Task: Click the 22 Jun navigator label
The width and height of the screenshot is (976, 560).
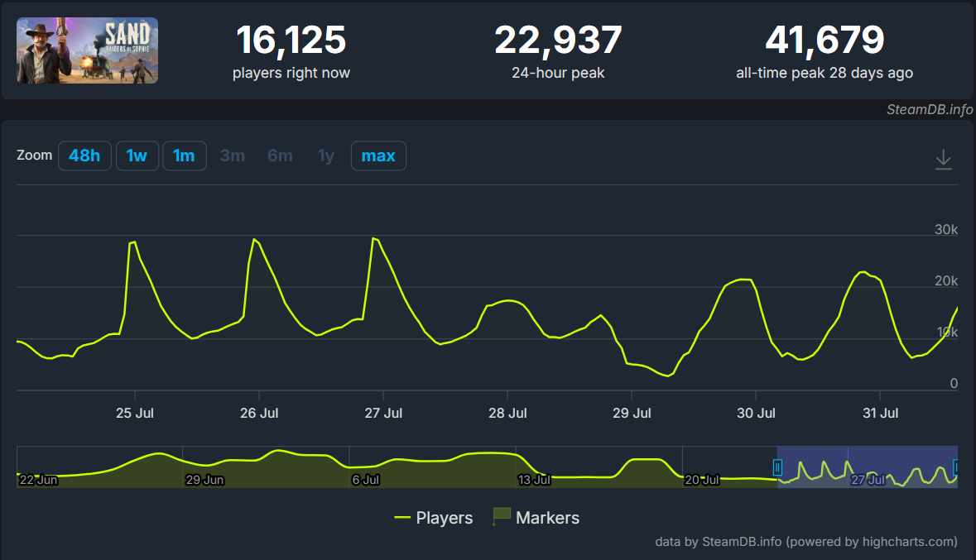Action: [39, 480]
